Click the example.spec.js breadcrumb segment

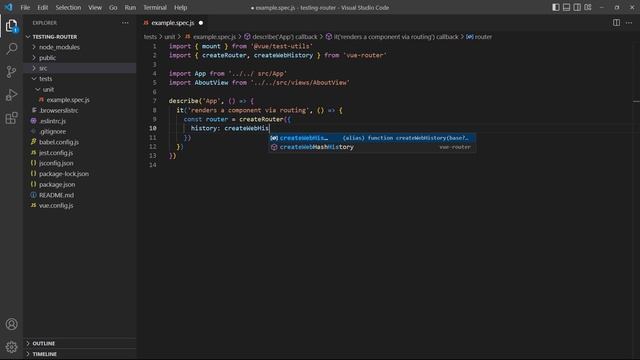(211, 37)
